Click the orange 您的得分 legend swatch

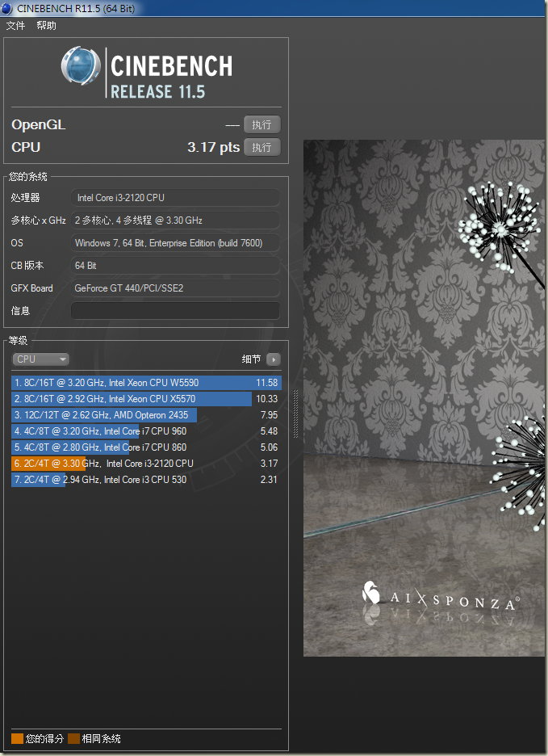click(17, 739)
